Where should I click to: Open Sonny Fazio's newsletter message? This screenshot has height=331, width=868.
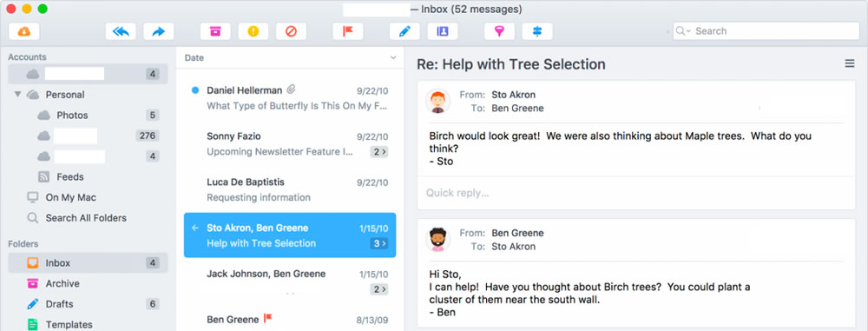point(290,143)
